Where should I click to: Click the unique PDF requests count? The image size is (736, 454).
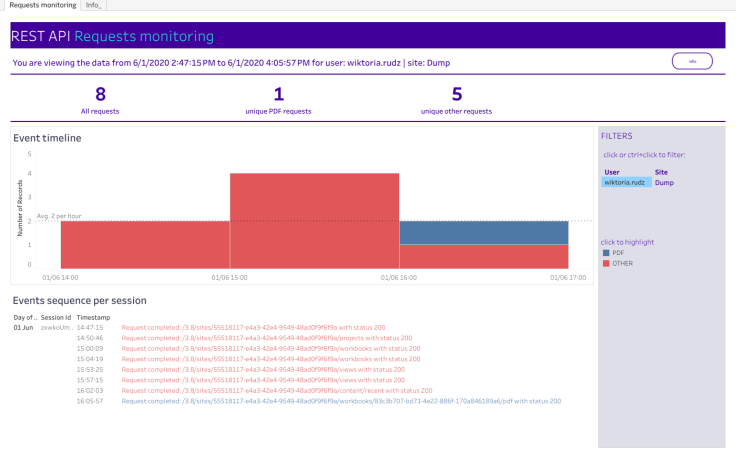[x=279, y=94]
